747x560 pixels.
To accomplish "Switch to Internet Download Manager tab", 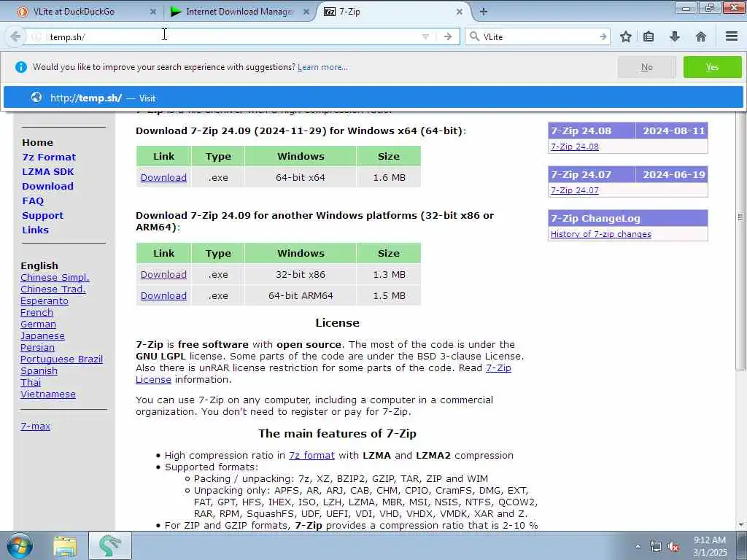I will [x=239, y=12].
